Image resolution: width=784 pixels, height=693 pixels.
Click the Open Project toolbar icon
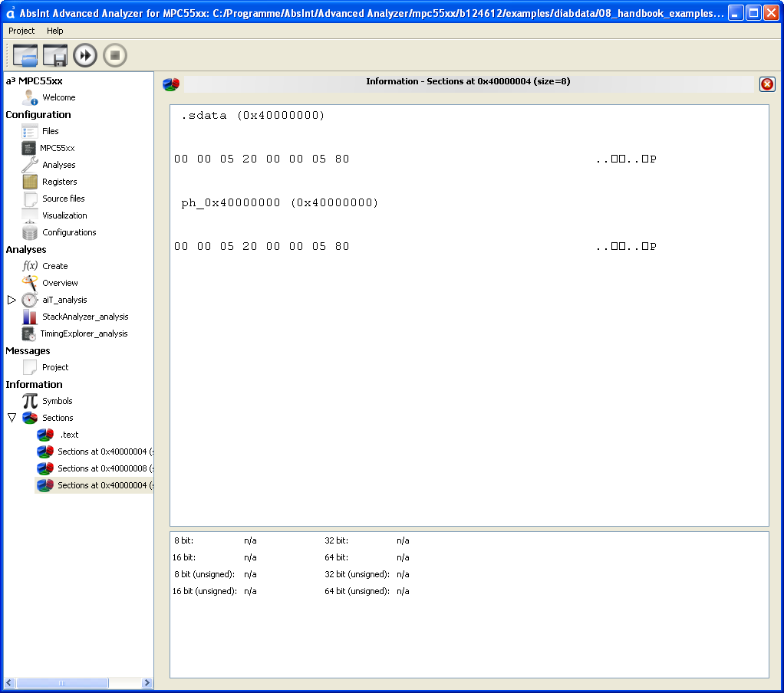(x=25, y=55)
